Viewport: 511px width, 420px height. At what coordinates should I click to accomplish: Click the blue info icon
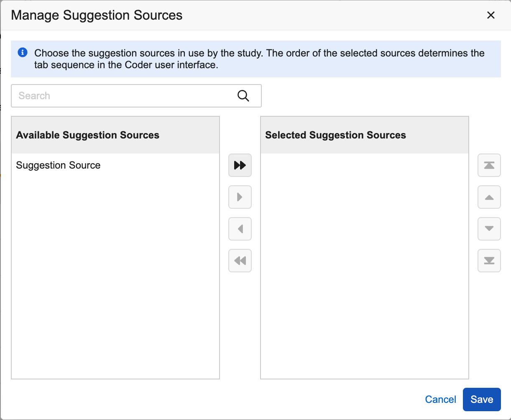[x=23, y=53]
